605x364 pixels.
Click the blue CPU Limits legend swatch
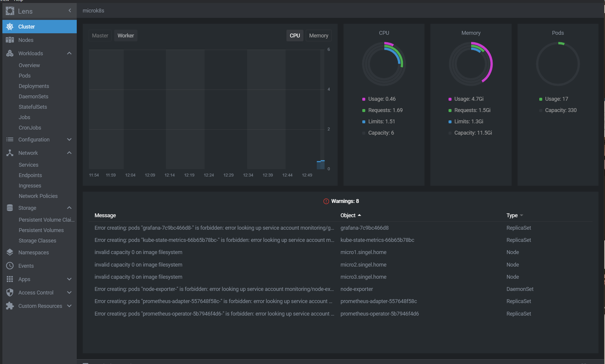(363, 122)
